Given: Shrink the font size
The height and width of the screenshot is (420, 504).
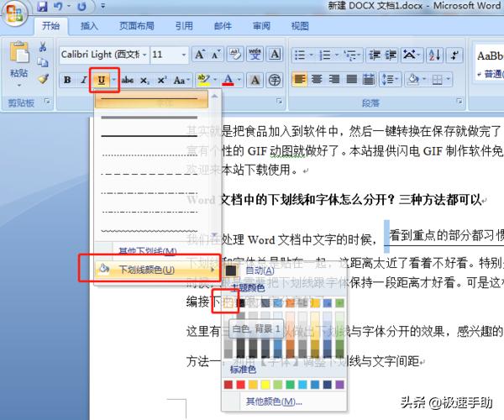Looking at the screenshot, I should pos(216,55).
